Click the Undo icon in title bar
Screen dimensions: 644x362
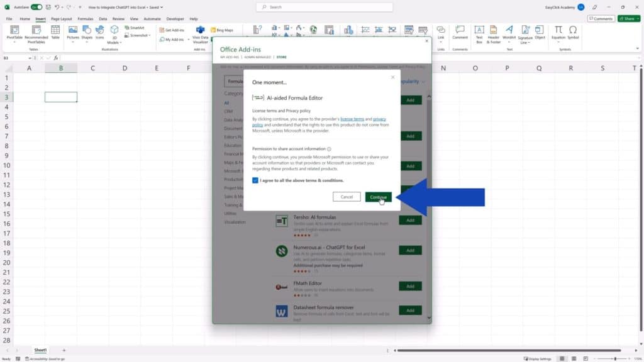[x=57, y=7]
